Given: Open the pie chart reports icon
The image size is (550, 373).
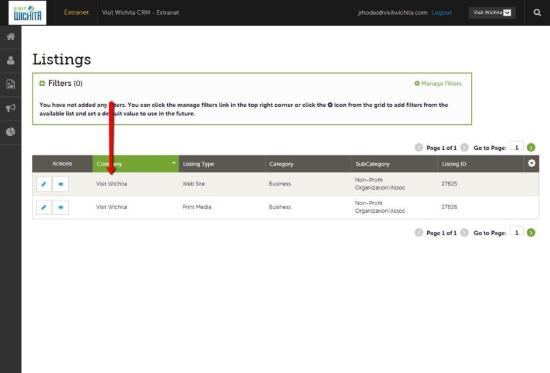Looking at the screenshot, I should (x=11, y=132).
